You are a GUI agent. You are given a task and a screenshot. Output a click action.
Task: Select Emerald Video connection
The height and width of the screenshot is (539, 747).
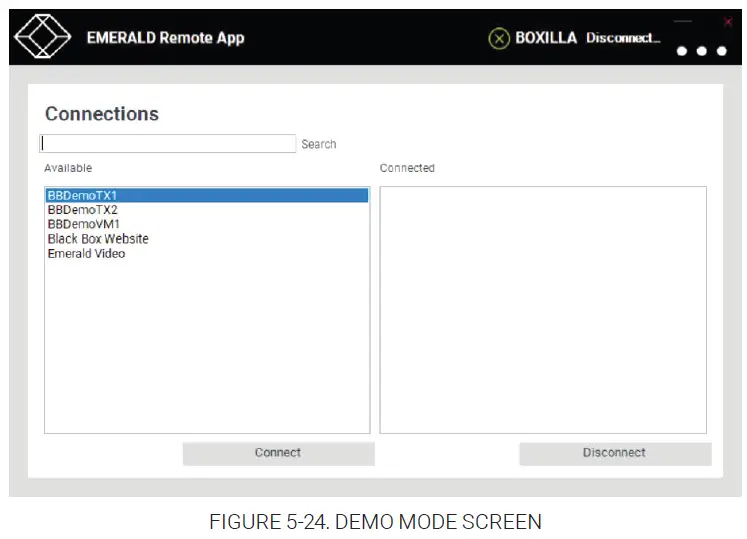pyautogui.click(x=207, y=254)
